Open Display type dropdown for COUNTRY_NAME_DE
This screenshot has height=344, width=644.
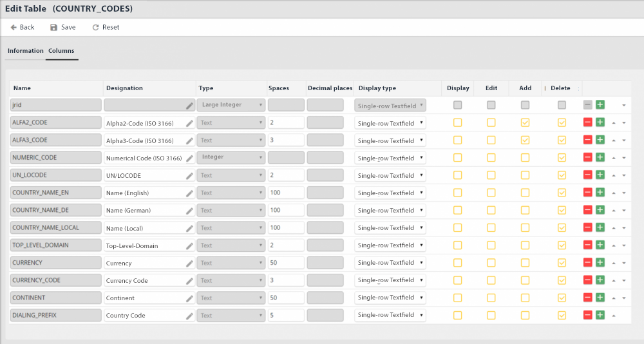pyautogui.click(x=390, y=210)
